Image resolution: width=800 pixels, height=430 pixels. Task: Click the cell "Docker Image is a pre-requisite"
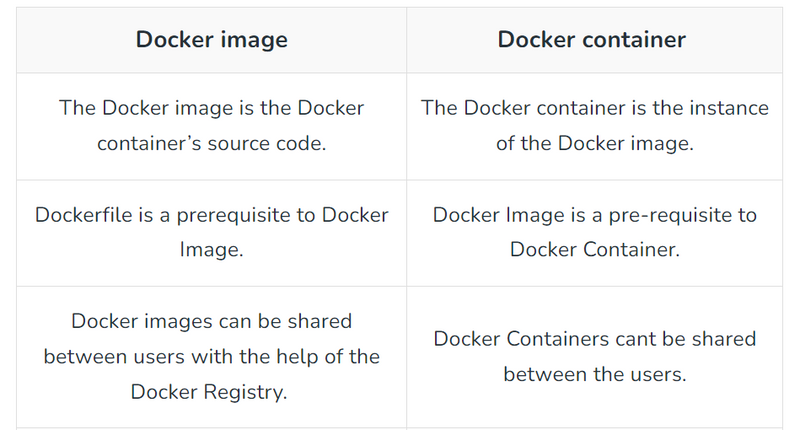(x=594, y=232)
